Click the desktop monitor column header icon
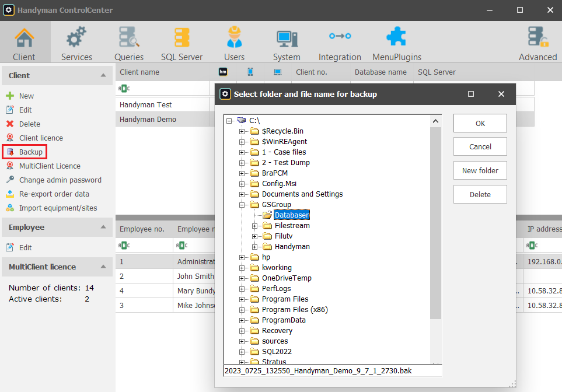This screenshot has height=392, width=562. click(x=277, y=72)
